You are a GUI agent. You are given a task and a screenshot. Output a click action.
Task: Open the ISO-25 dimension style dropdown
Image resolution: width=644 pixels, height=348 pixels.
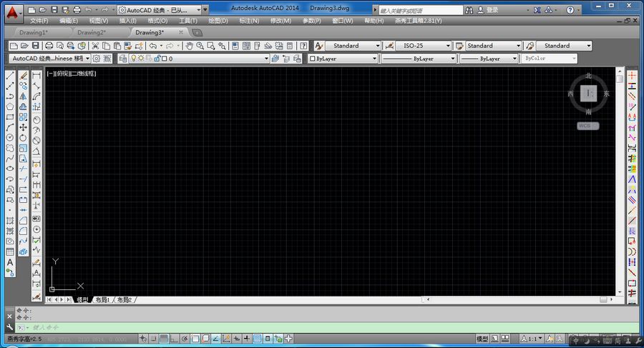click(x=424, y=46)
